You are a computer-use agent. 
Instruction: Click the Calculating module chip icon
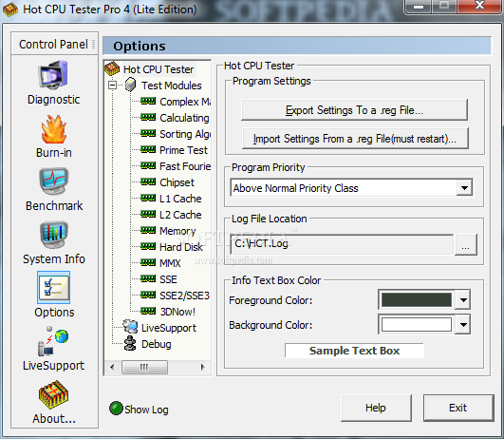click(x=148, y=117)
